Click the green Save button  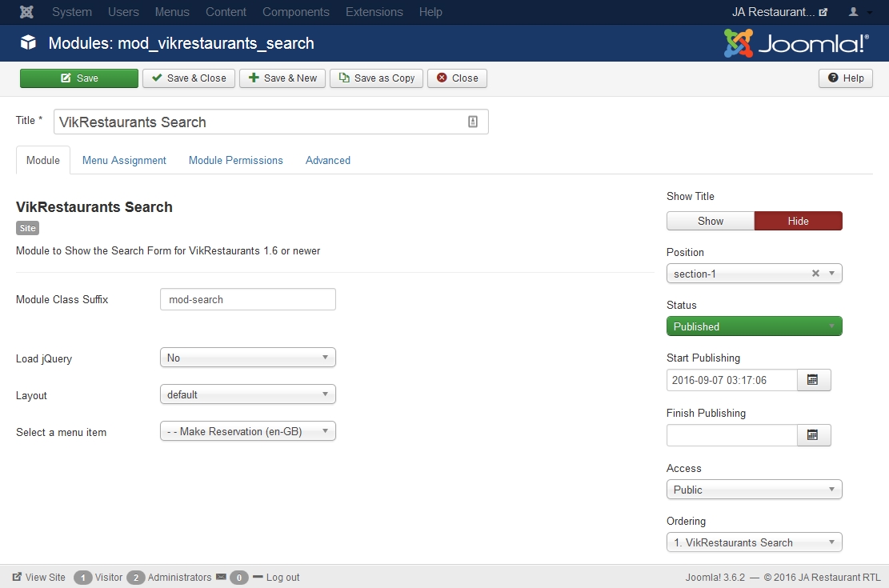click(78, 78)
